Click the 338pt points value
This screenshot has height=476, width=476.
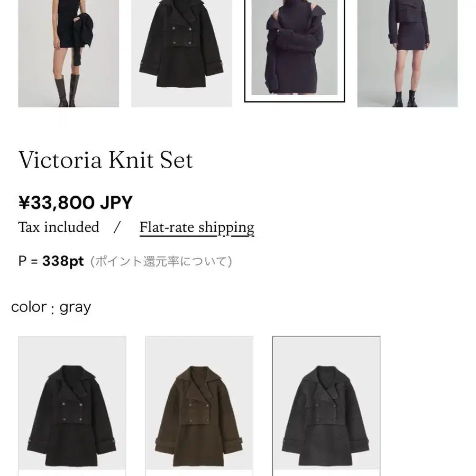click(x=63, y=261)
